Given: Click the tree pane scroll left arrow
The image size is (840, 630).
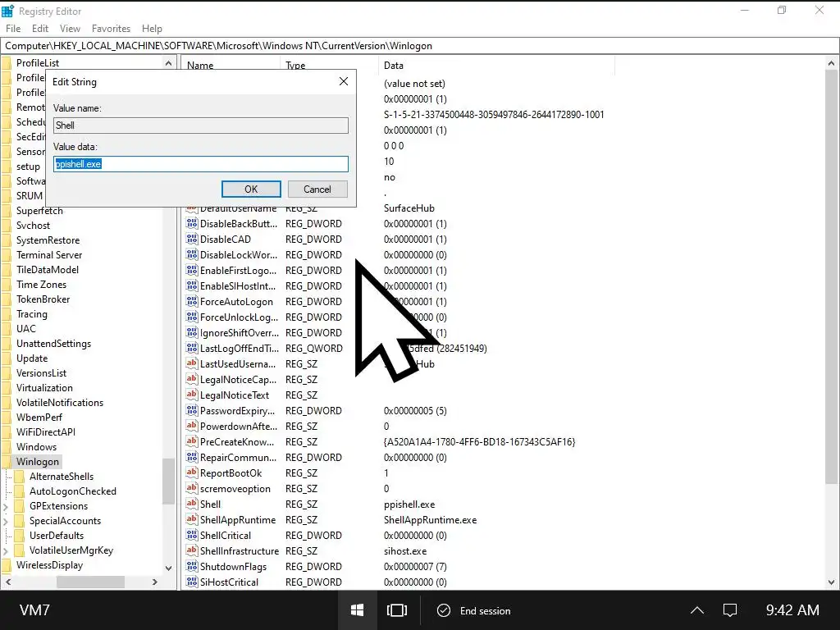Looking at the screenshot, I should click(x=8, y=582).
